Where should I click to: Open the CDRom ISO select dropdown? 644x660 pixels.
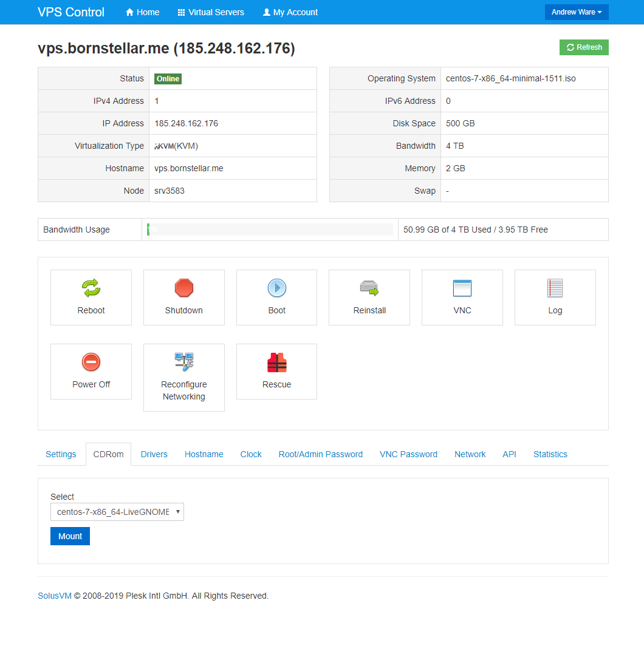(x=117, y=512)
